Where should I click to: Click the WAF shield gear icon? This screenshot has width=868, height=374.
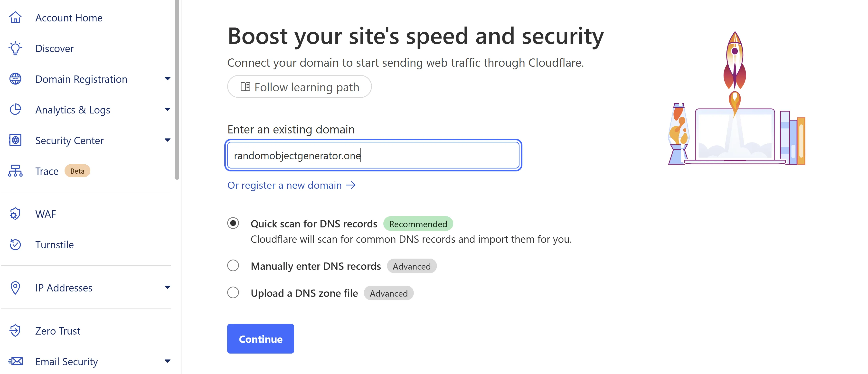click(15, 214)
